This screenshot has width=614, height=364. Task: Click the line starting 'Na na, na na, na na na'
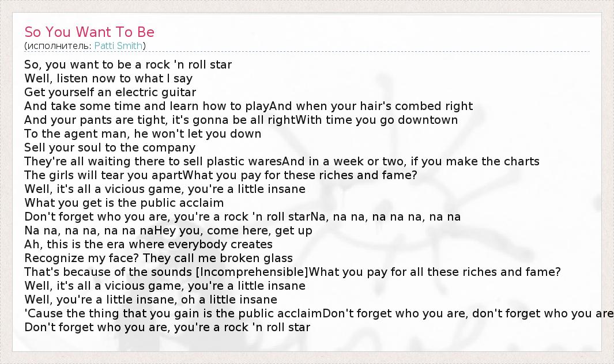pyautogui.click(x=168, y=230)
